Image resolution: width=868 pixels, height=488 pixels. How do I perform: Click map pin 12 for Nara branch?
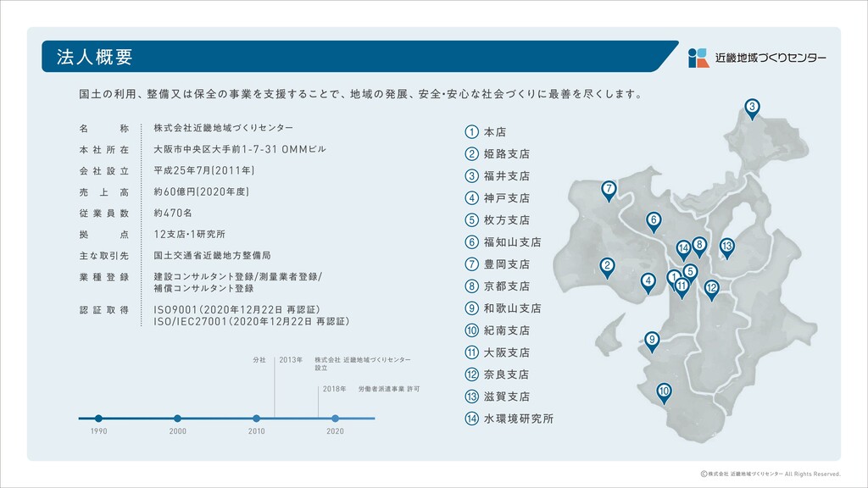[711, 290]
